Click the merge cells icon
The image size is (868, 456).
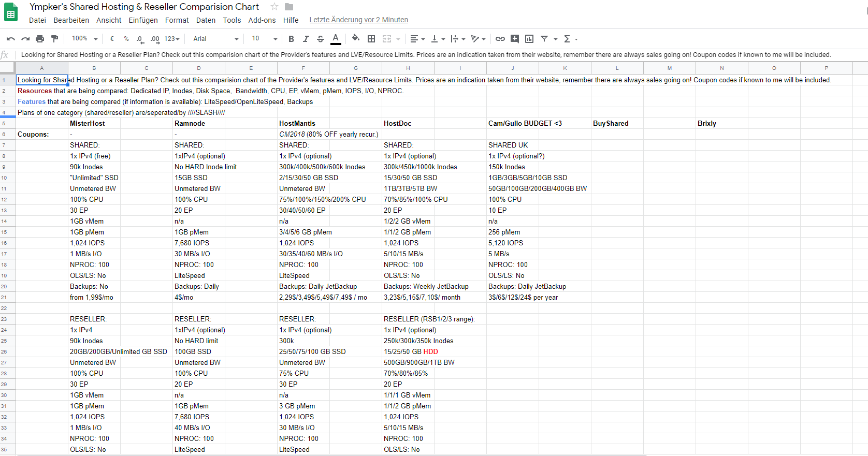click(387, 39)
